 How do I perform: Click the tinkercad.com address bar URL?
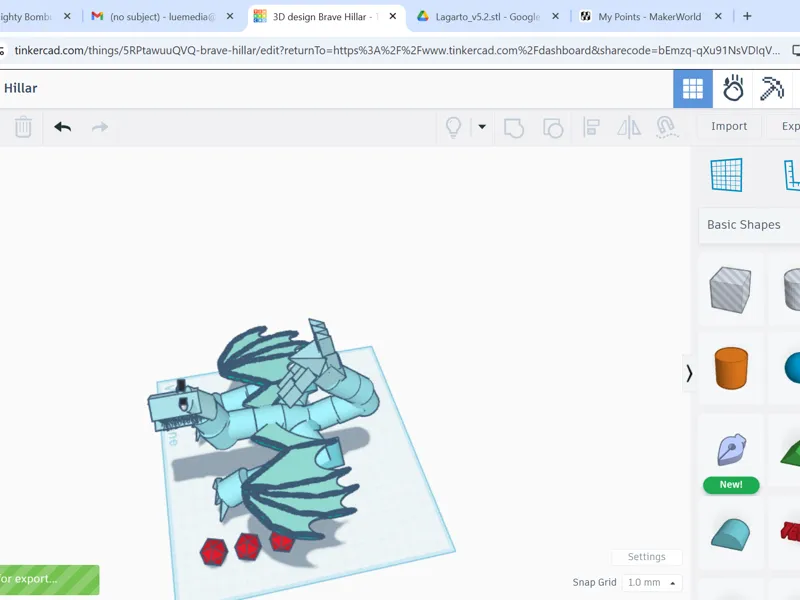(x=397, y=51)
